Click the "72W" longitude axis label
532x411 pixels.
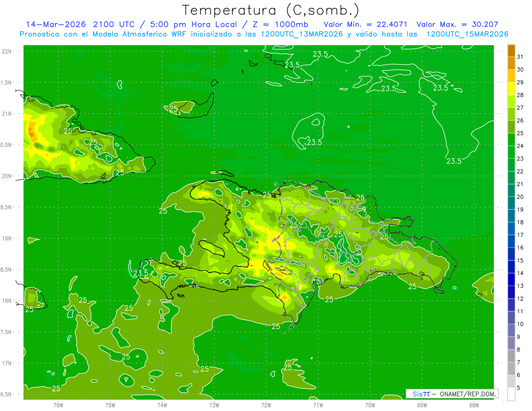pyautogui.click(x=266, y=405)
